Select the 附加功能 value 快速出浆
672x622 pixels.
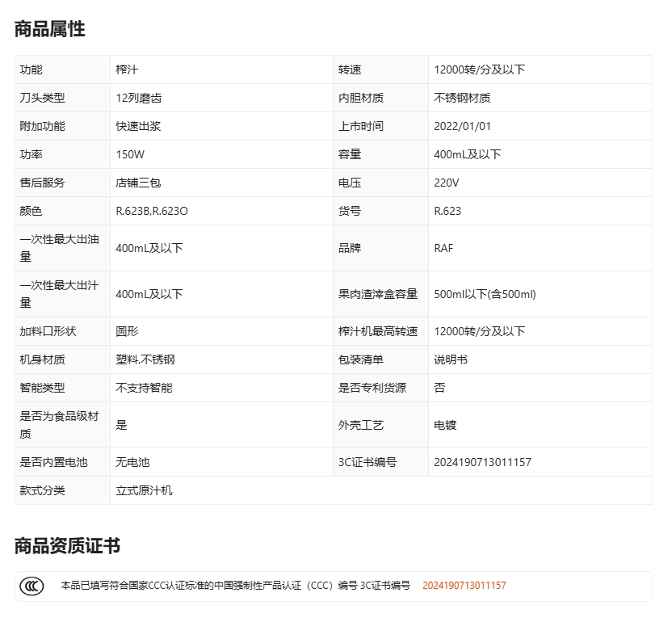138,126
